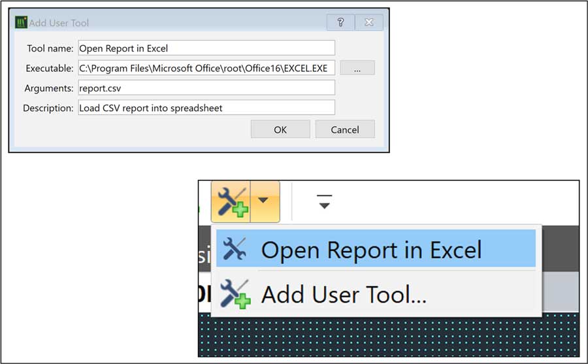Open the toolbar overflow options arrow

tap(324, 202)
